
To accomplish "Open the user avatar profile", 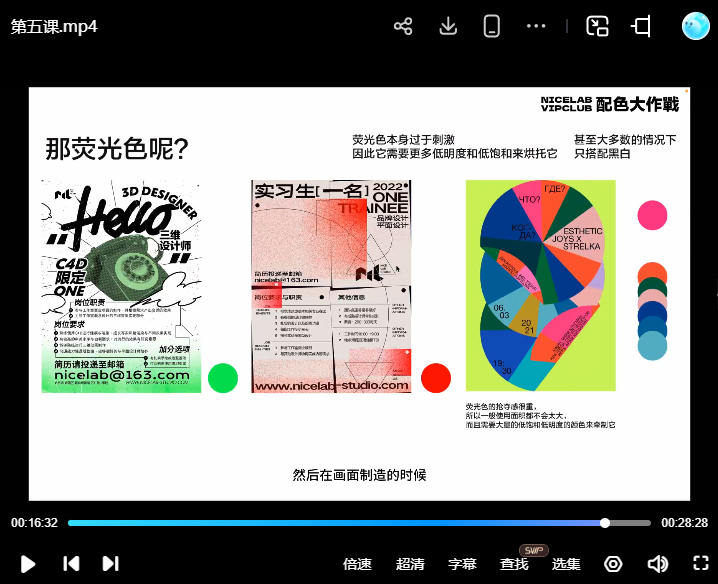I will (x=695, y=26).
